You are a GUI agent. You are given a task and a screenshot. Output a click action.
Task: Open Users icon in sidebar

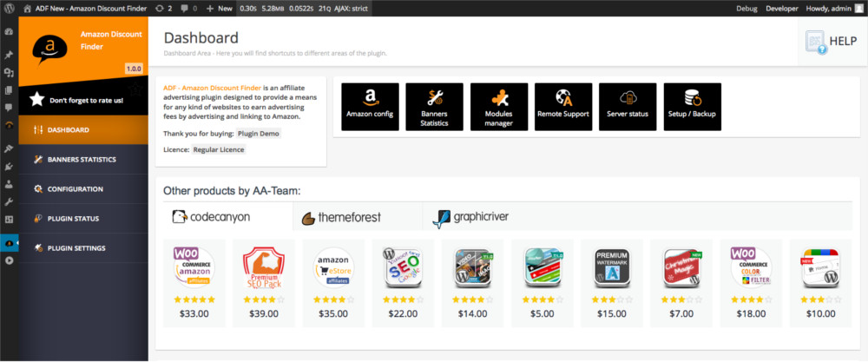(9, 183)
